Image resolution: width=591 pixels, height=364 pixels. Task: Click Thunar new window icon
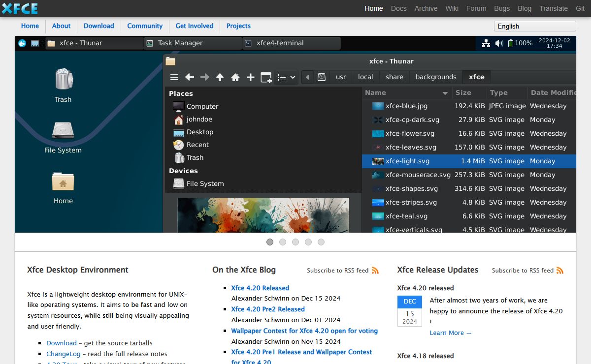266,77
